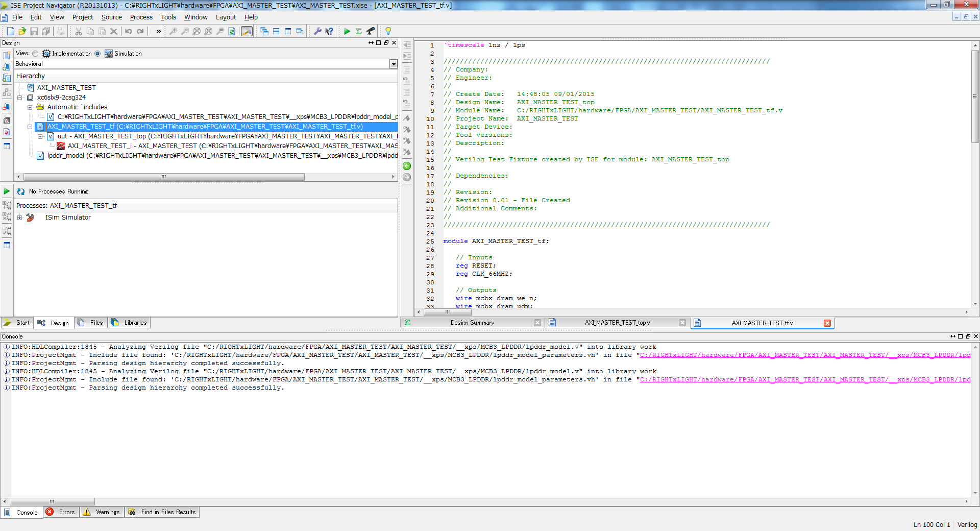Image resolution: width=980 pixels, height=531 pixels.
Task: Click the Zoom Out magnifier icon
Action: point(185,31)
